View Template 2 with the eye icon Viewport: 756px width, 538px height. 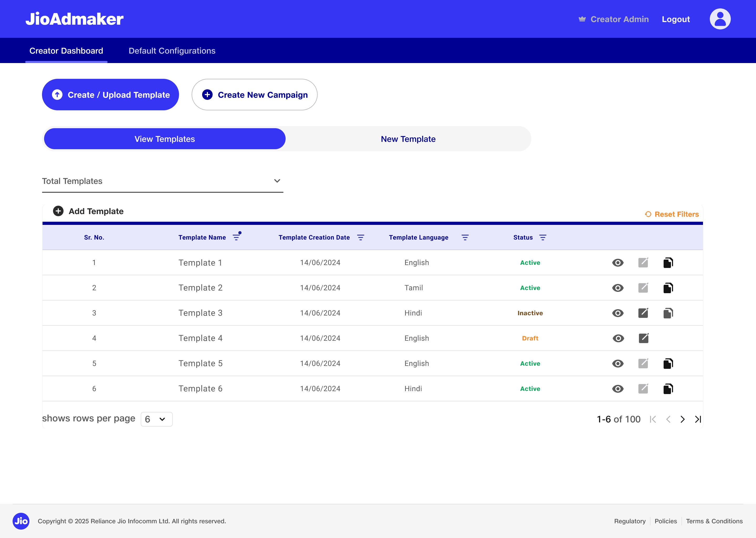[x=618, y=288]
